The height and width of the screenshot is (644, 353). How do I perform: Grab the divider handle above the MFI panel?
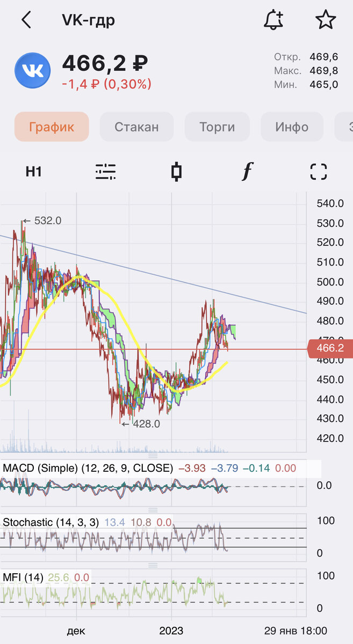(154, 565)
